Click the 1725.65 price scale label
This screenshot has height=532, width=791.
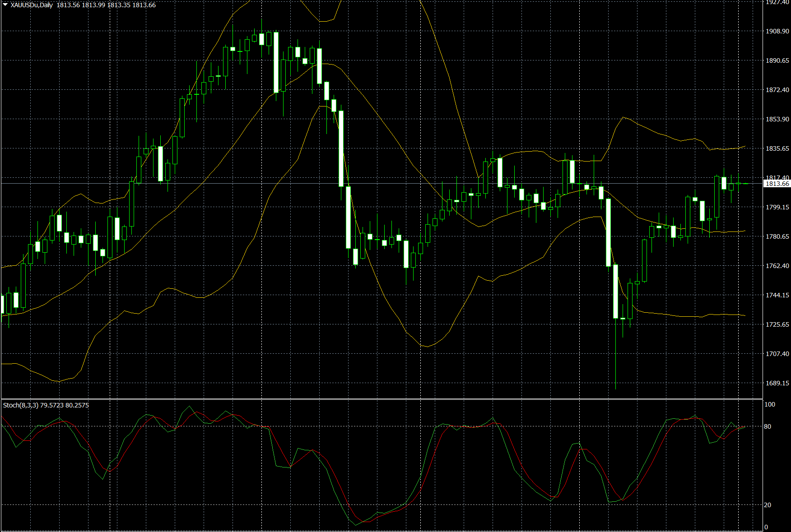tap(777, 324)
